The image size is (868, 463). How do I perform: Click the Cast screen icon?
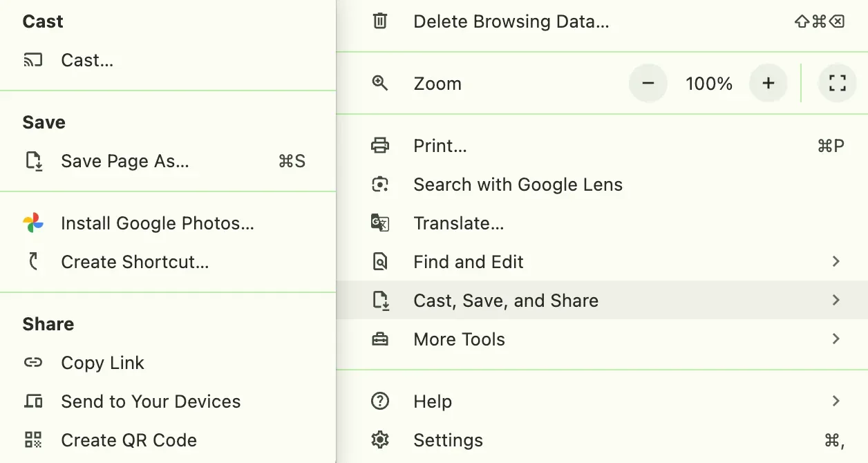(x=33, y=60)
